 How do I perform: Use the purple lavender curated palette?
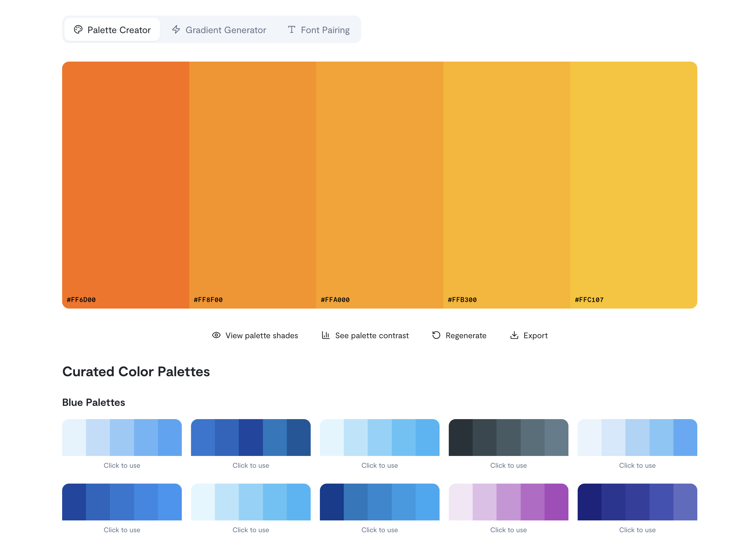(508, 502)
